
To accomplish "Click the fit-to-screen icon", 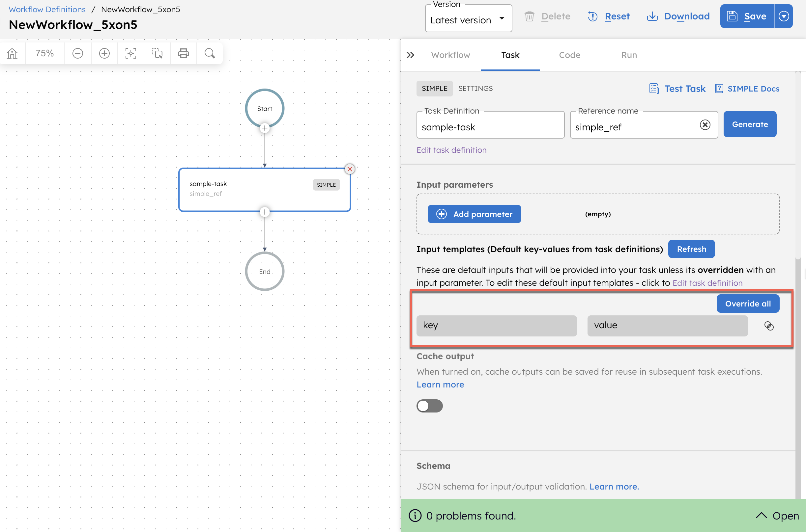I will coord(131,53).
